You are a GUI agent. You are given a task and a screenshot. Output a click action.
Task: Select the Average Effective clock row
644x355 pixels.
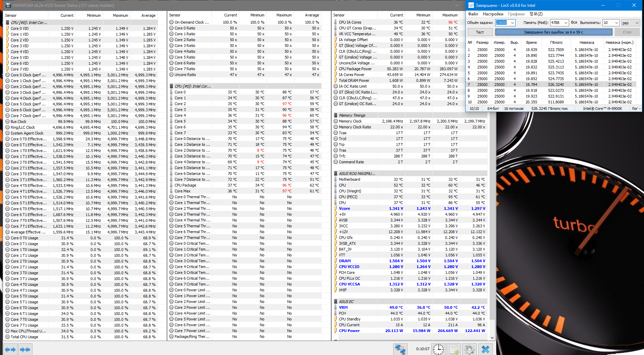point(81,232)
